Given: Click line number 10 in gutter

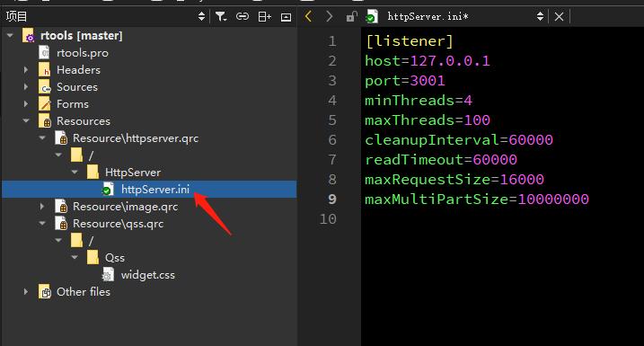Looking at the screenshot, I should pos(328,219).
